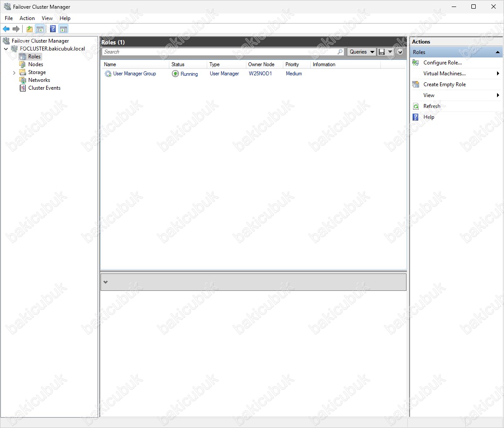
Task: Click the FOCLUSTER cluster server icon
Action: click(x=14, y=49)
